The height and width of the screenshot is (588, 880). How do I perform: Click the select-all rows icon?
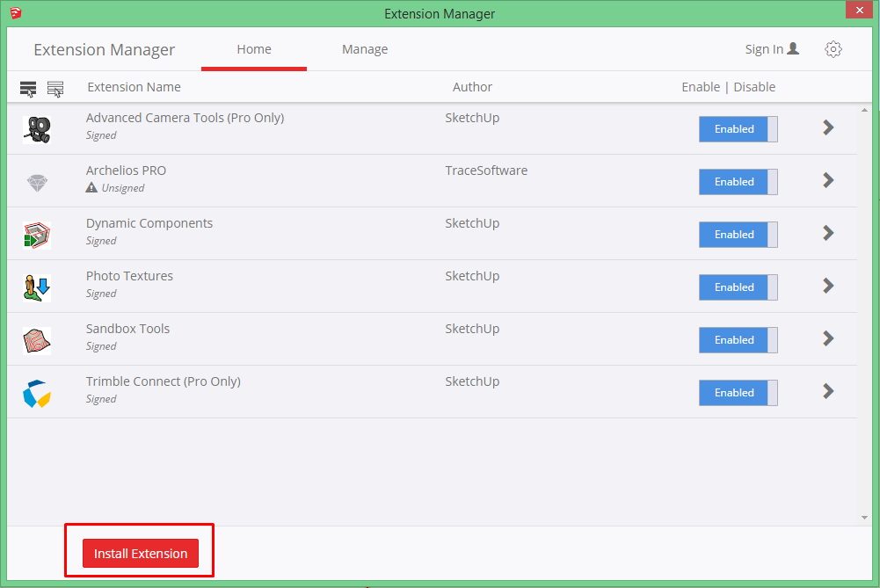28,89
